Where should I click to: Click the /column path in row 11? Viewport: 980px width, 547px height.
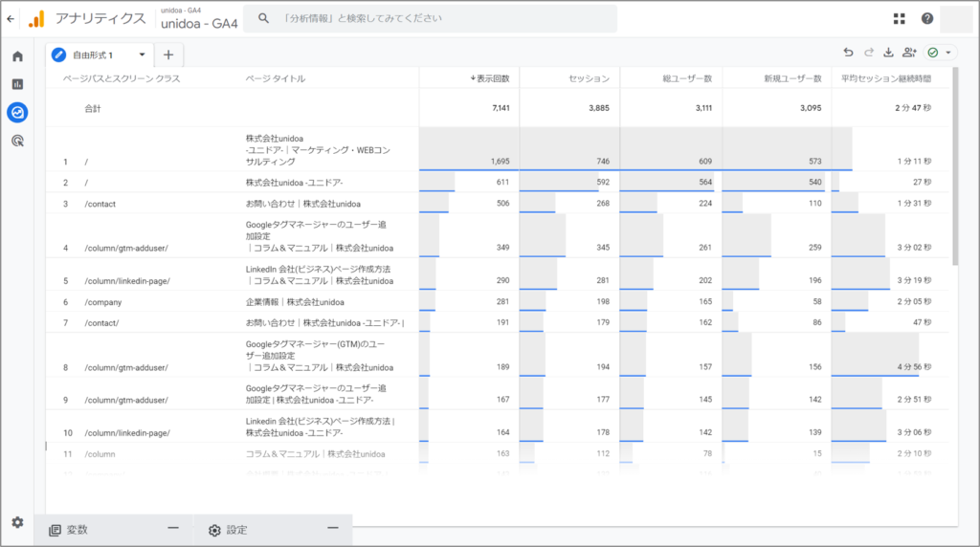point(100,454)
